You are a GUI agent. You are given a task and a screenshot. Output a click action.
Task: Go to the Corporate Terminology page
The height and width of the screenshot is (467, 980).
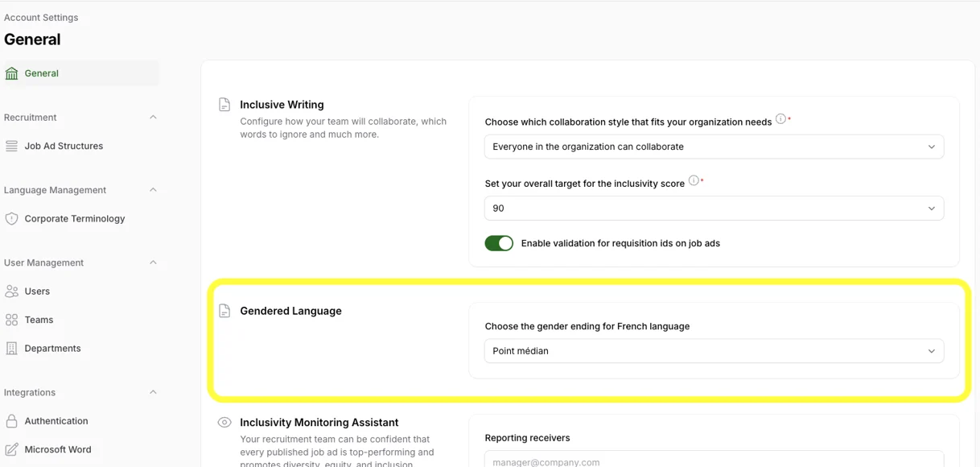(x=74, y=218)
